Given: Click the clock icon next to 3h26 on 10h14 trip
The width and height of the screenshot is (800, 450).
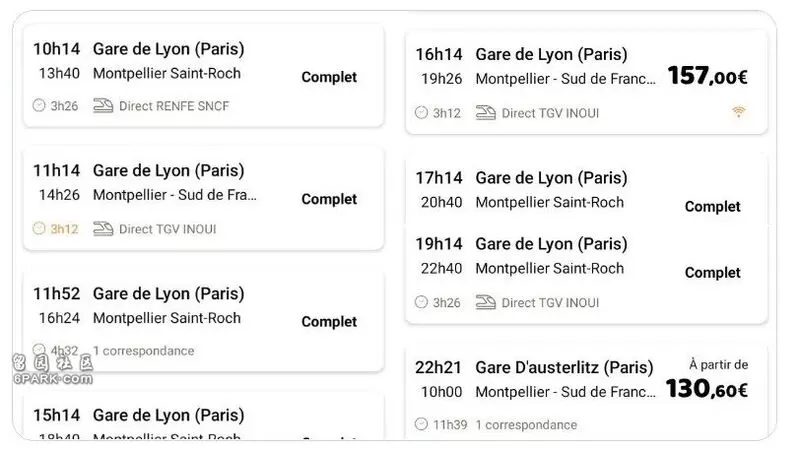Looking at the screenshot, I should coord(39,105).
